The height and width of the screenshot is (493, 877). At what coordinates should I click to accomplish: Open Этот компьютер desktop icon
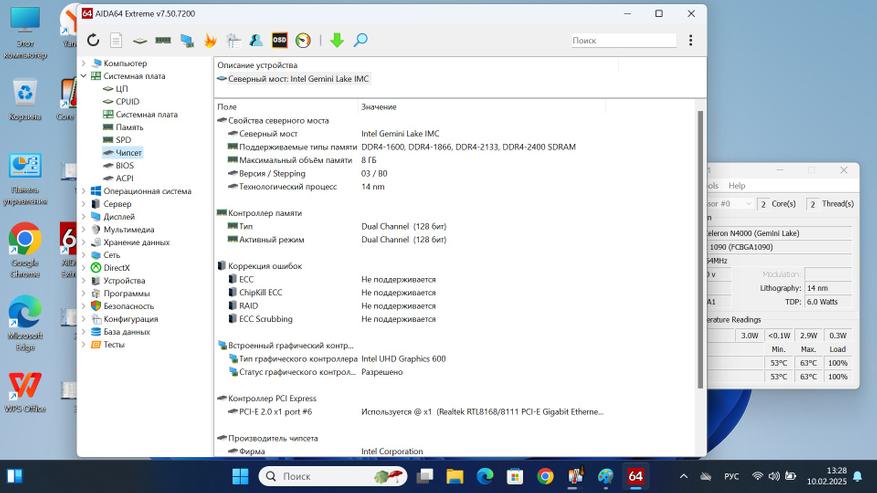[25, 34]
